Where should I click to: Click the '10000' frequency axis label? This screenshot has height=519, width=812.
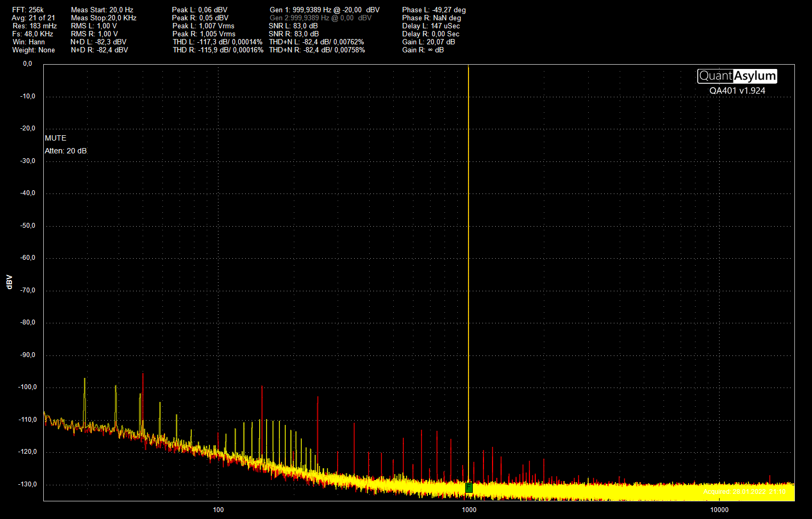click(720, 510)
